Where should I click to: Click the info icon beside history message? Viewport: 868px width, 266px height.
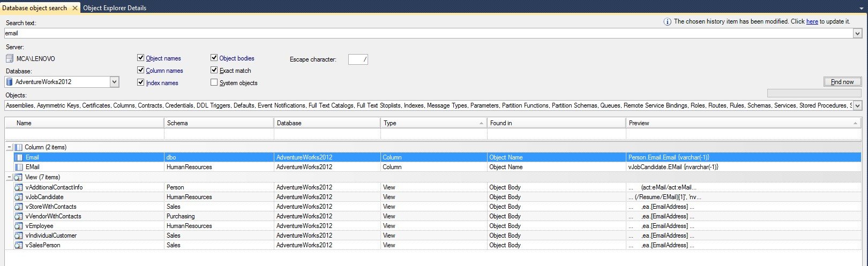click(x=667, y=22)
